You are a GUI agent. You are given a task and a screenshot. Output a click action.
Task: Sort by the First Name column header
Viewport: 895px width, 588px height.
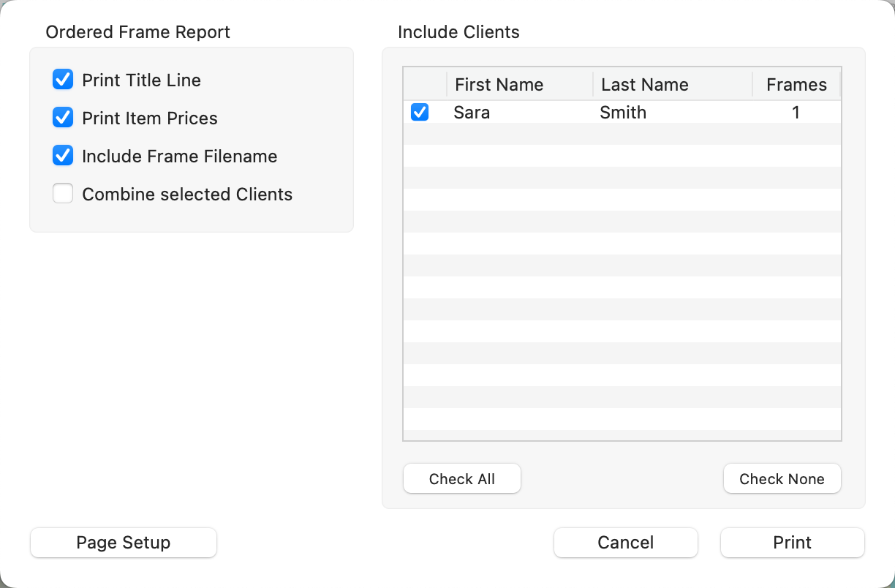pos(519,85)
